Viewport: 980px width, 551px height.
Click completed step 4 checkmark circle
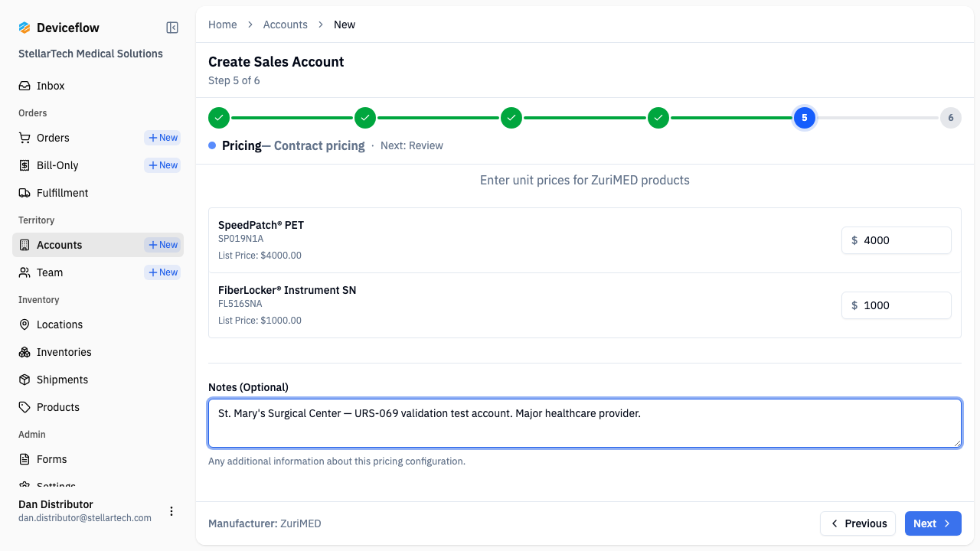(658, 118)
